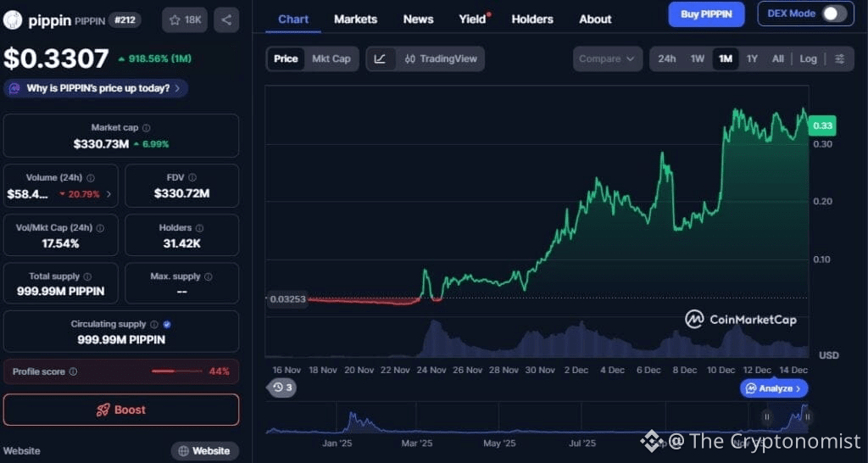
Task: Click the pippin coin logo icon
Action: point(13,20)
